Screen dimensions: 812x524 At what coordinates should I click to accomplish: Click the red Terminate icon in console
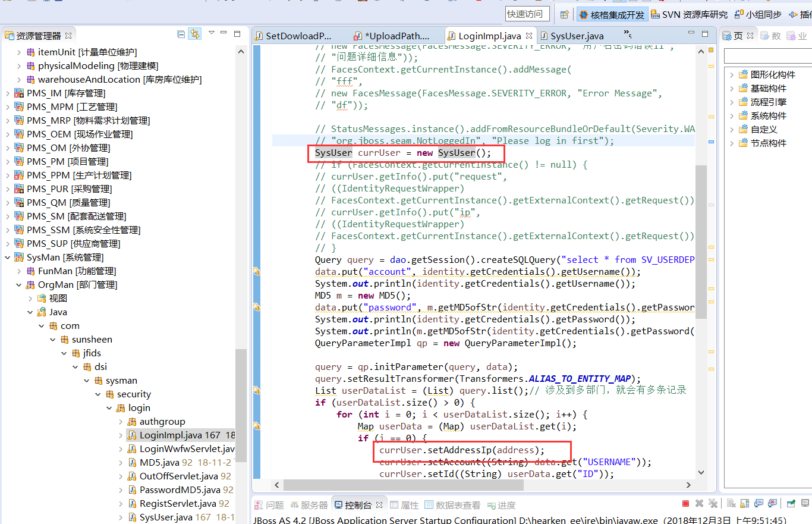(685, 504)
